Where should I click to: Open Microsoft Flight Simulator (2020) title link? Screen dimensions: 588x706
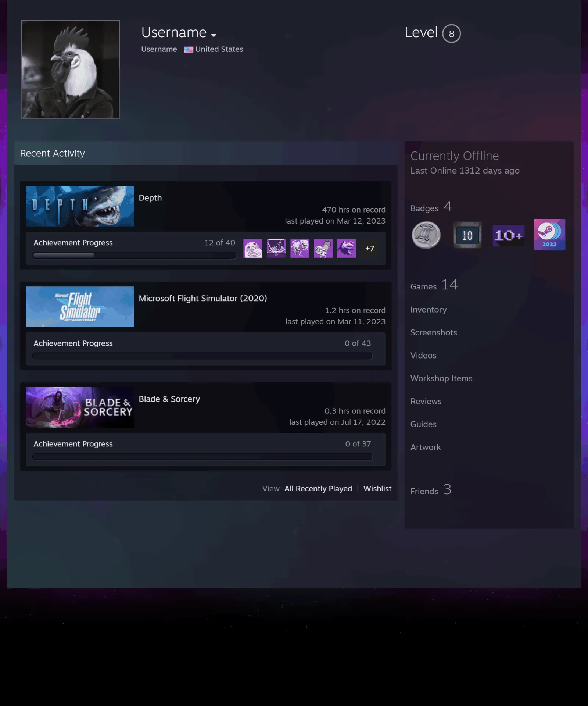coord(203,298)
